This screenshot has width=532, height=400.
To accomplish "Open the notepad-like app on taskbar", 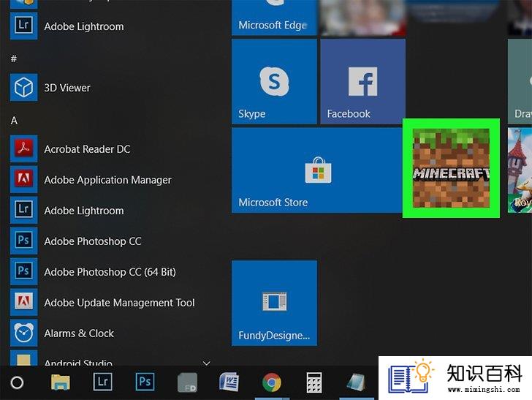I will pos(357,382).
